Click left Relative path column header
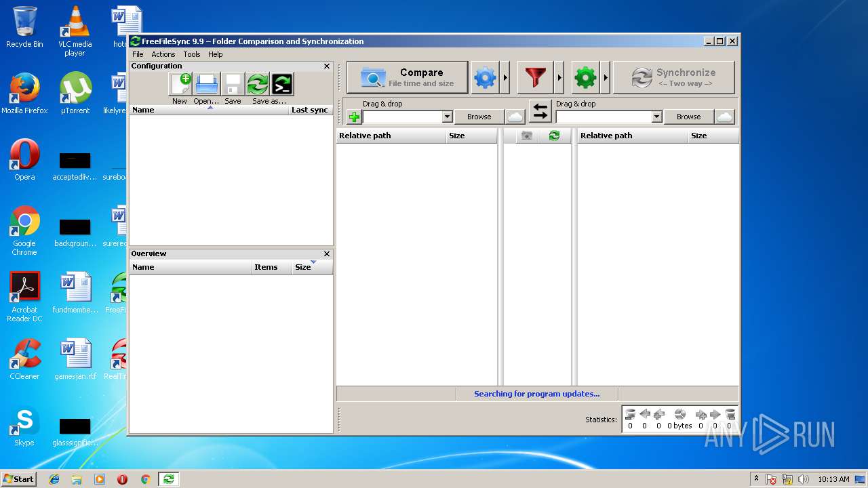 [391, 136]
